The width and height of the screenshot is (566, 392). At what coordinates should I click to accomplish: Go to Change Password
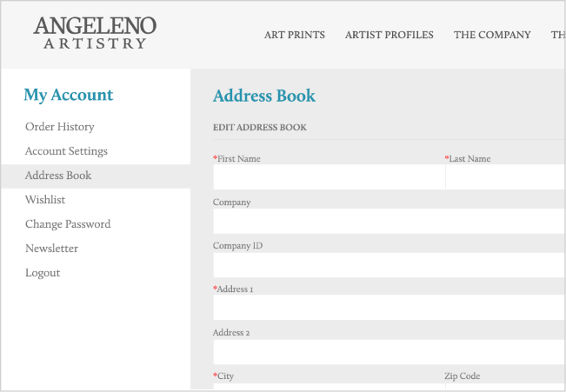click(x=68, y=224)
